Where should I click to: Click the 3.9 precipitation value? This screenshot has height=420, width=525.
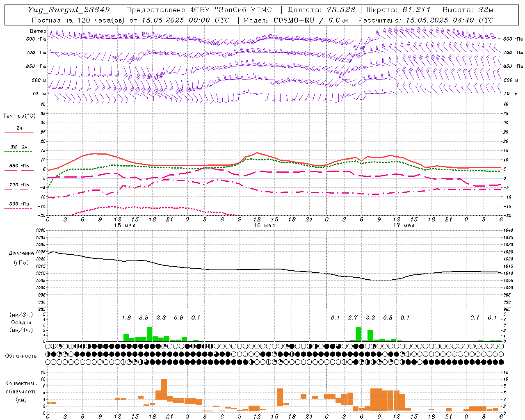144,317
